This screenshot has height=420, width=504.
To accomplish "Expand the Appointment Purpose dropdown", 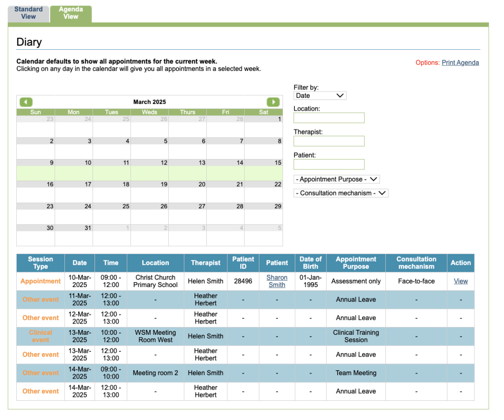I will 337,179.
